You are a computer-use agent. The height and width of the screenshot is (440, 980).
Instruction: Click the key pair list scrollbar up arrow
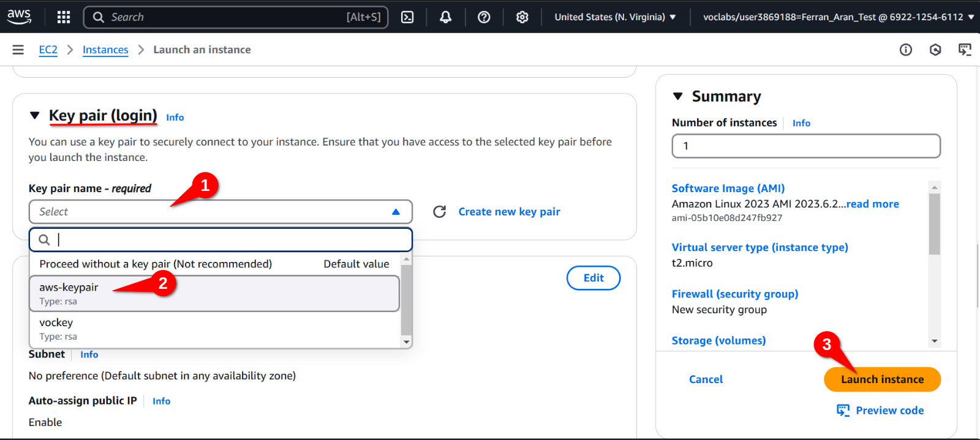[x=406, y=259]
